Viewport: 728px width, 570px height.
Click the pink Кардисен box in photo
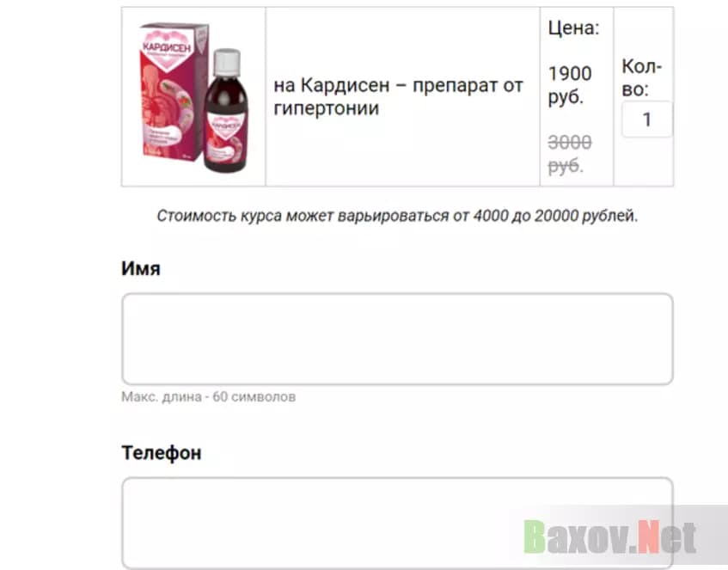[173, 90]
